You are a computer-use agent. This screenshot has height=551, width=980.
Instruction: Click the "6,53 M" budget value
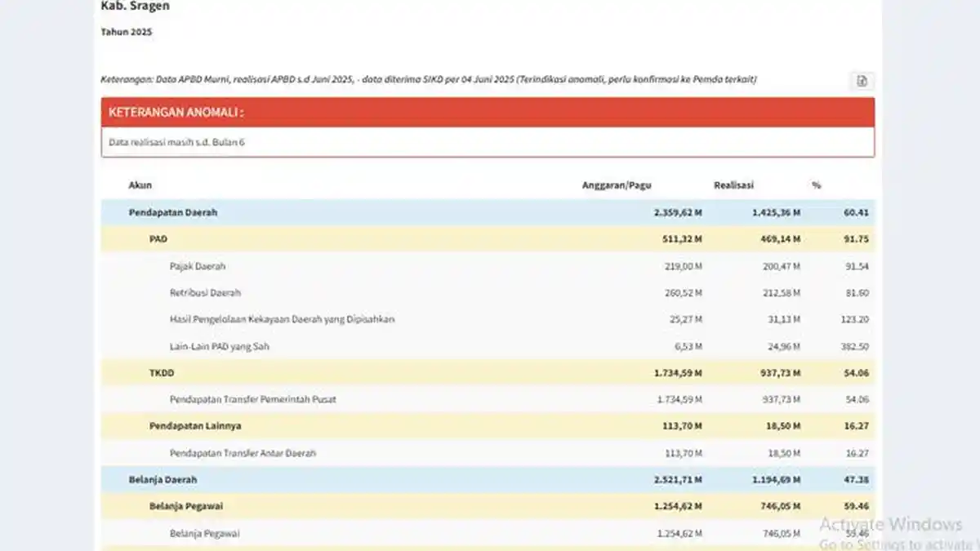tap(689, 346)
